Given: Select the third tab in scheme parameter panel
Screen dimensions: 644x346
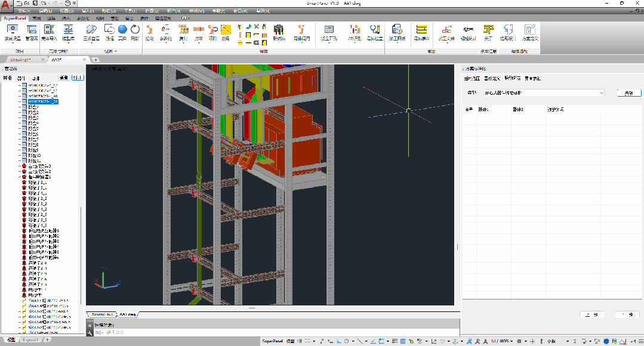Looking at the screenshot, I should tap(512, 78).
